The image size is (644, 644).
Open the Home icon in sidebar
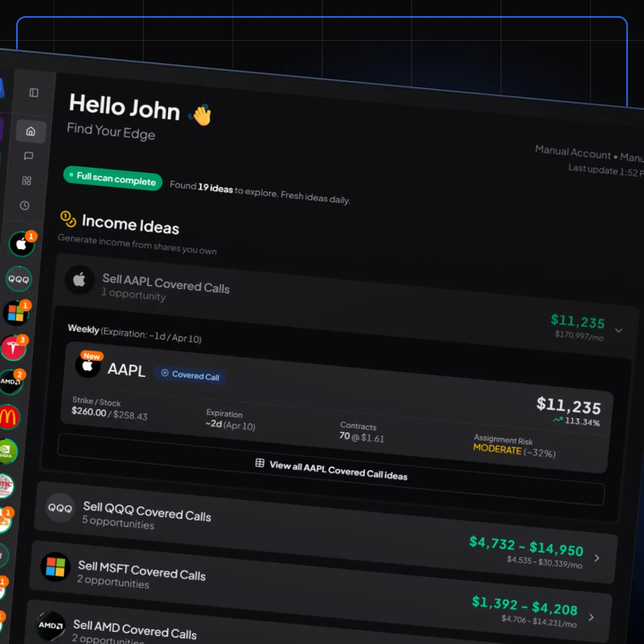(x=31, y=131)
